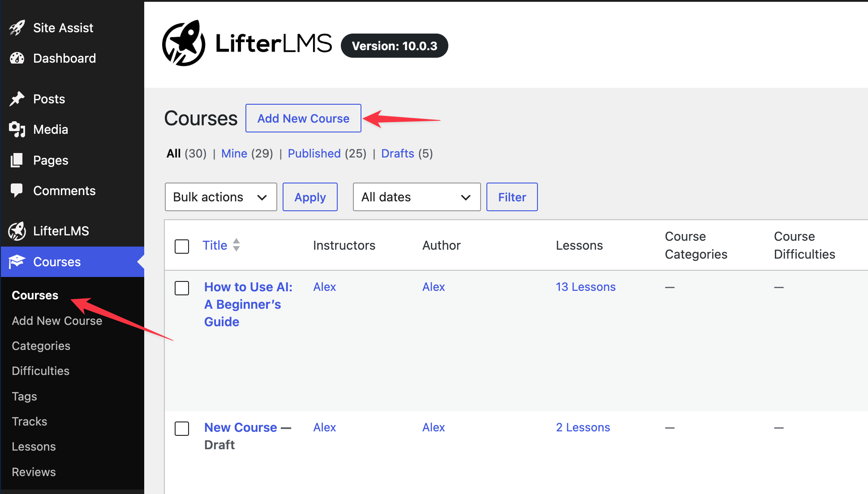
Task: Click the Version: 10.0.3 badge
Action: pos(395,46)
